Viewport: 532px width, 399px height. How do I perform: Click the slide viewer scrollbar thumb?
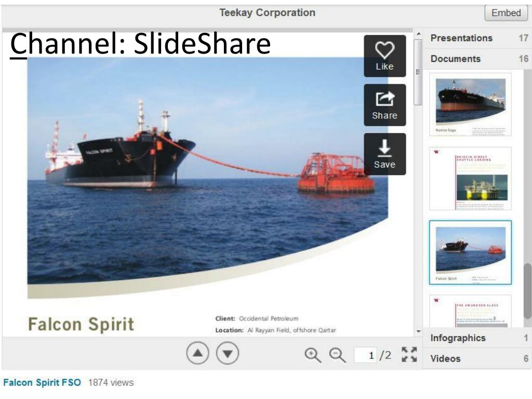click(418, 72)
